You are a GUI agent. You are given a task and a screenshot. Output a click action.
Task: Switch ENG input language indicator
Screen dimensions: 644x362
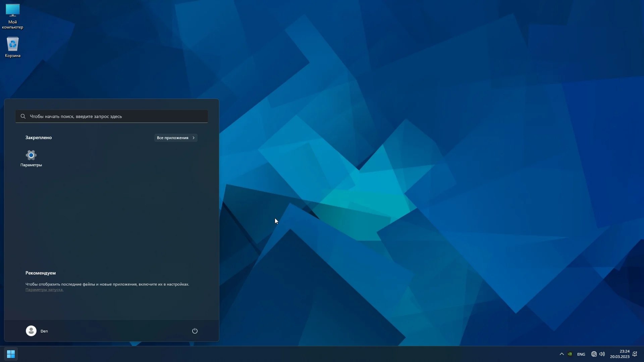click(x=581, y=354)
